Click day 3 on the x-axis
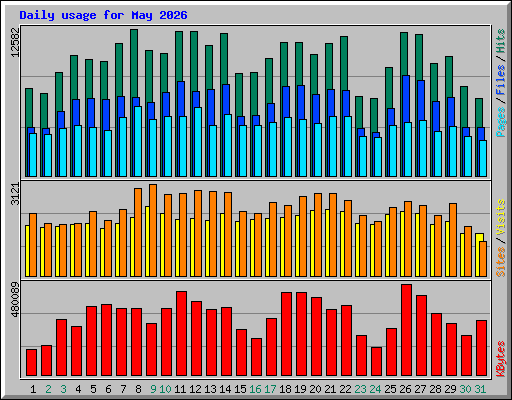This screenshot has height=400, width=512. [63, 389]
